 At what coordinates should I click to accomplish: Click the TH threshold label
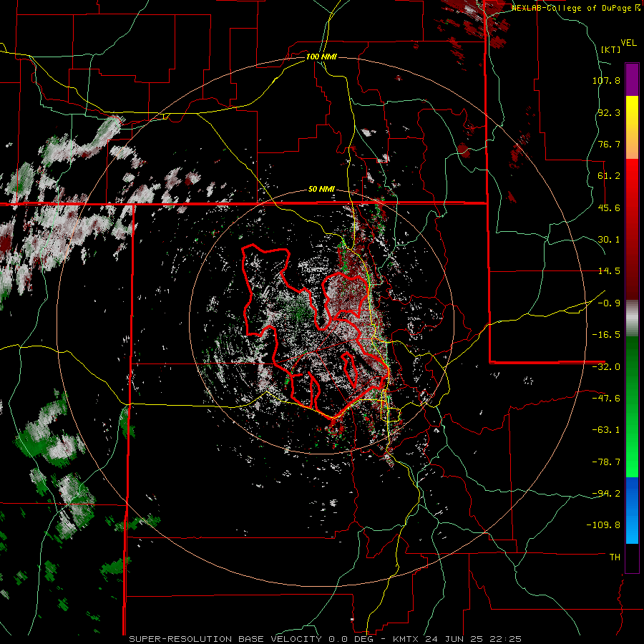pyautogui.click(x=615, y=557)
